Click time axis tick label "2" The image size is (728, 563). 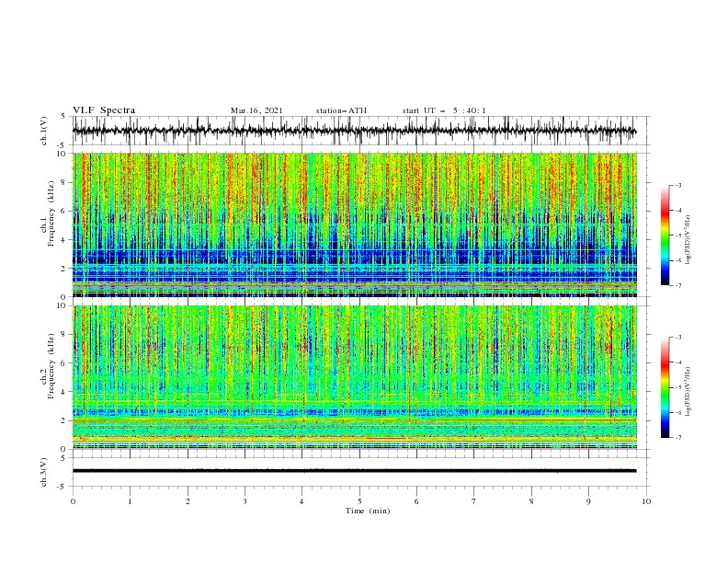click(x=188, y=501)
